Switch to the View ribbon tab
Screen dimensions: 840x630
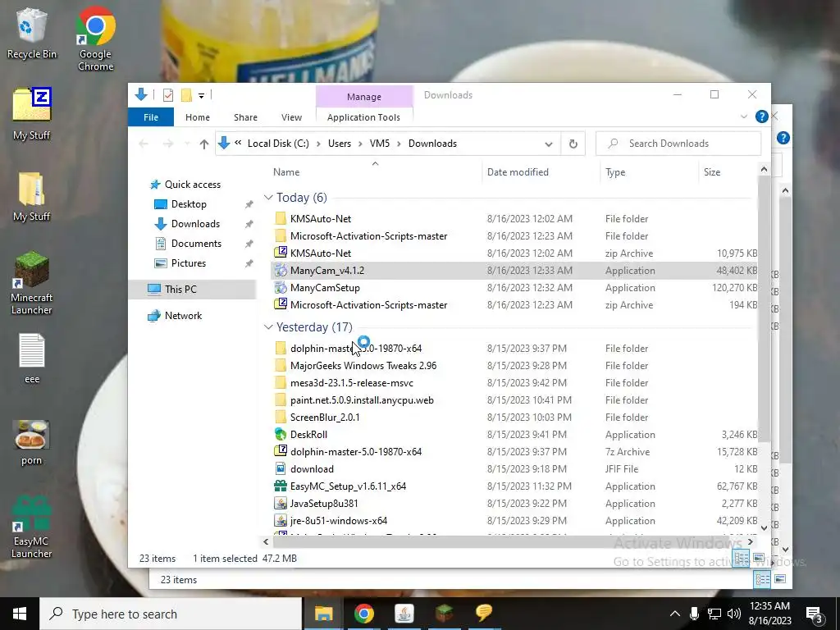click(x=291, y=117)
